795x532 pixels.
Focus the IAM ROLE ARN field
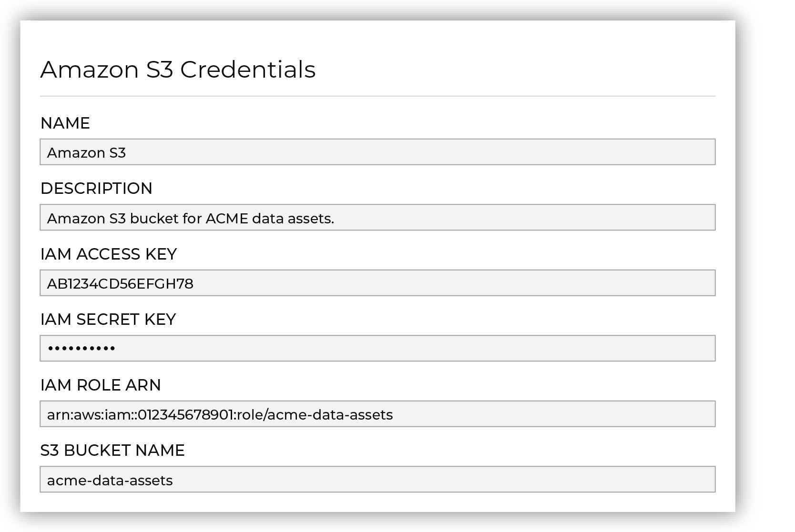point(377,414)
